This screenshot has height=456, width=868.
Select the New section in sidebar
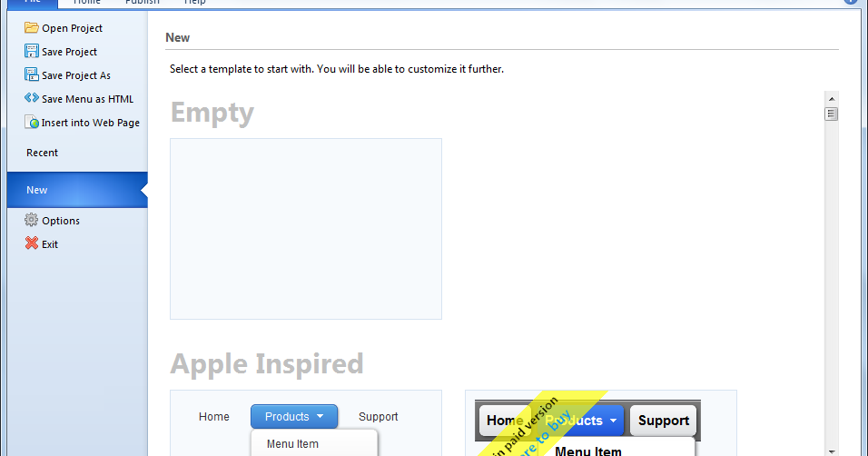click(x=77, y=190)
